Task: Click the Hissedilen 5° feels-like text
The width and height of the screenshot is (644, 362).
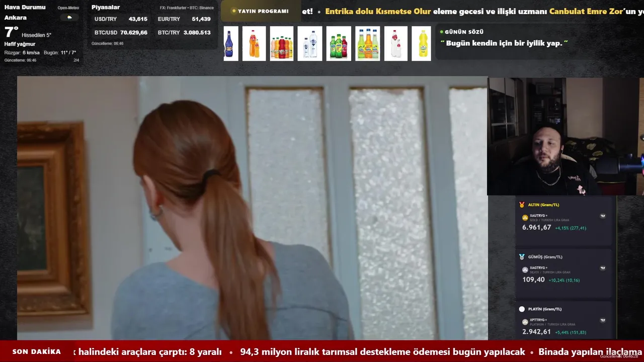Action: 36,35
